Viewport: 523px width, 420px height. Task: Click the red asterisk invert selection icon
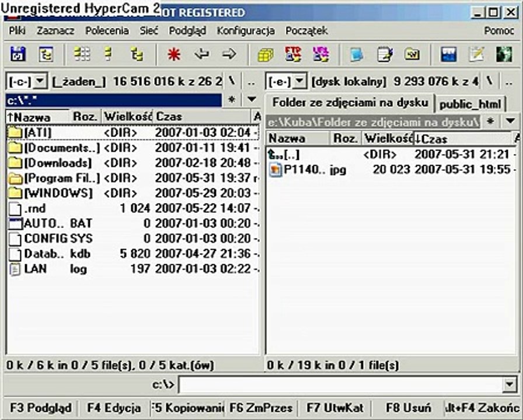174,54
